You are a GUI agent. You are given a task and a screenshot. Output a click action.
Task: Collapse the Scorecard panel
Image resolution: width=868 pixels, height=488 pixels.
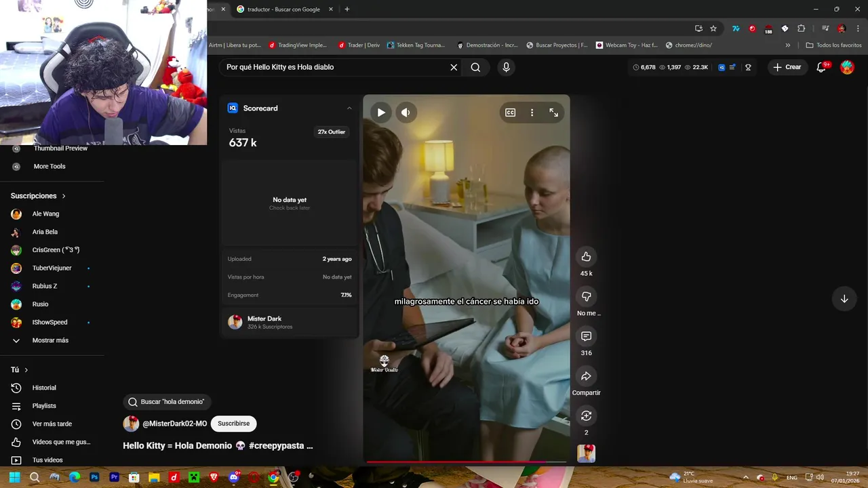(x=349, y=108)
